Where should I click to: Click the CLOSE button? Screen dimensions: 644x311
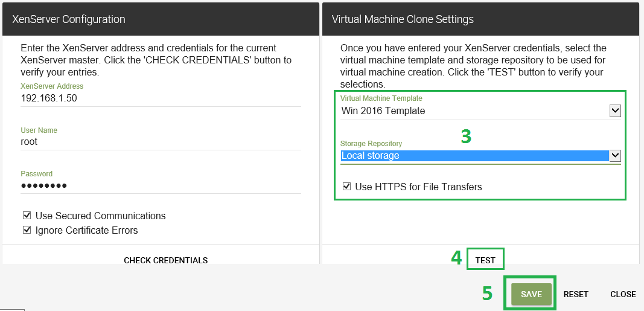(623, 294)
